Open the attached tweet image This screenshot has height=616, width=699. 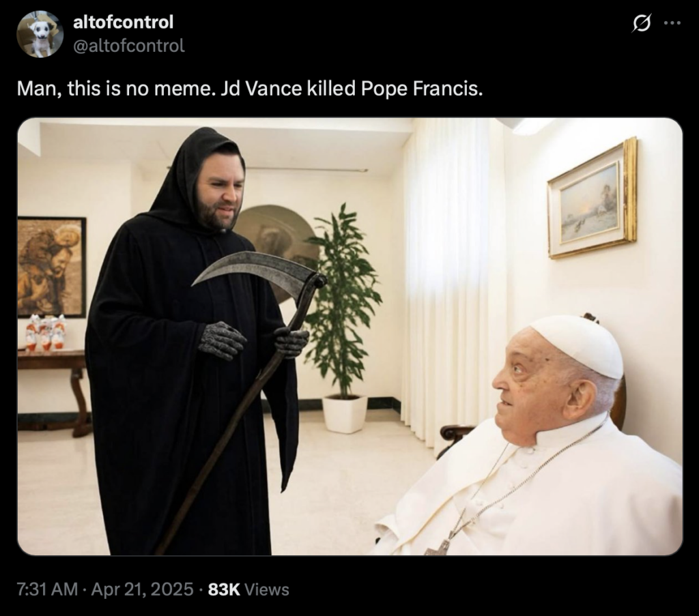[350, 336]
